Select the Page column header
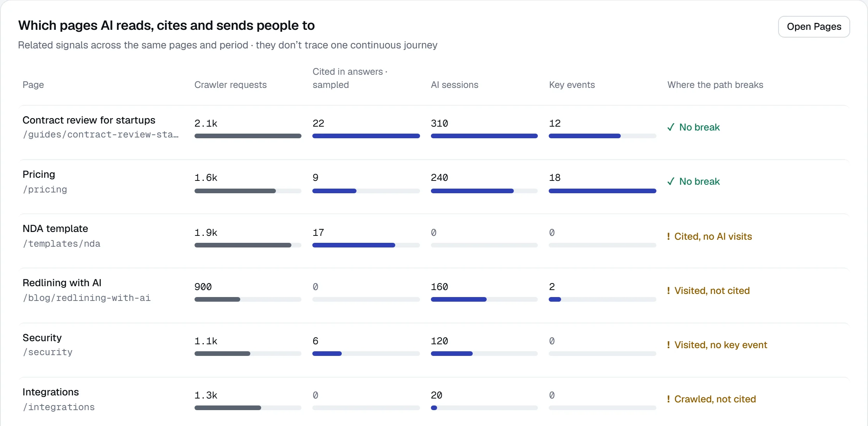This screenshot has width=868, height=426. pos(33,85)
